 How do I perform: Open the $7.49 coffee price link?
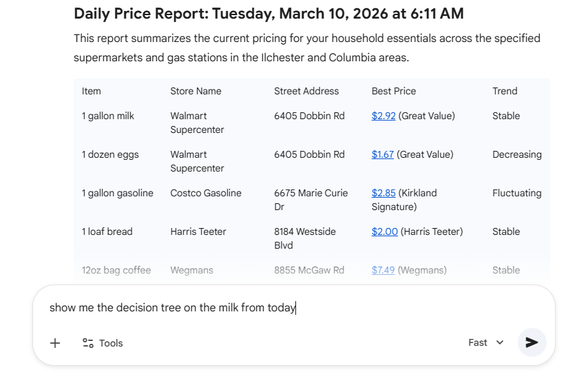pos(383,270)
